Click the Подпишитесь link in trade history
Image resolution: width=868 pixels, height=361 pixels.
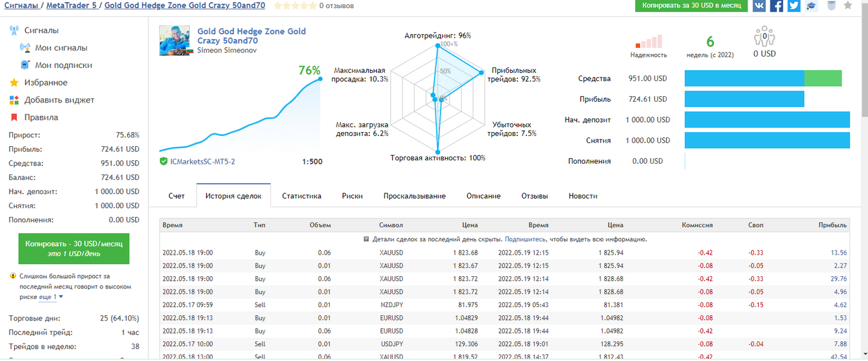(x=527, y=239)
